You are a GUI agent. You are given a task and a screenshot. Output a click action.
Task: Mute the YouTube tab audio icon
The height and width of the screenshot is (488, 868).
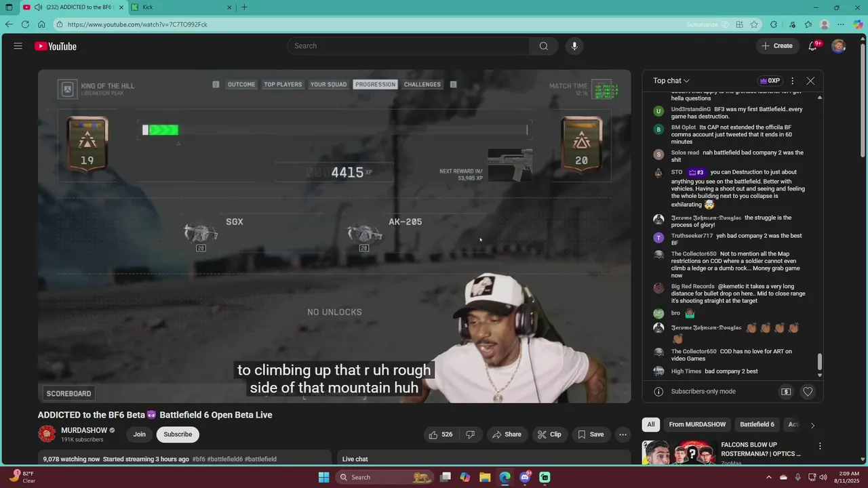39,7
